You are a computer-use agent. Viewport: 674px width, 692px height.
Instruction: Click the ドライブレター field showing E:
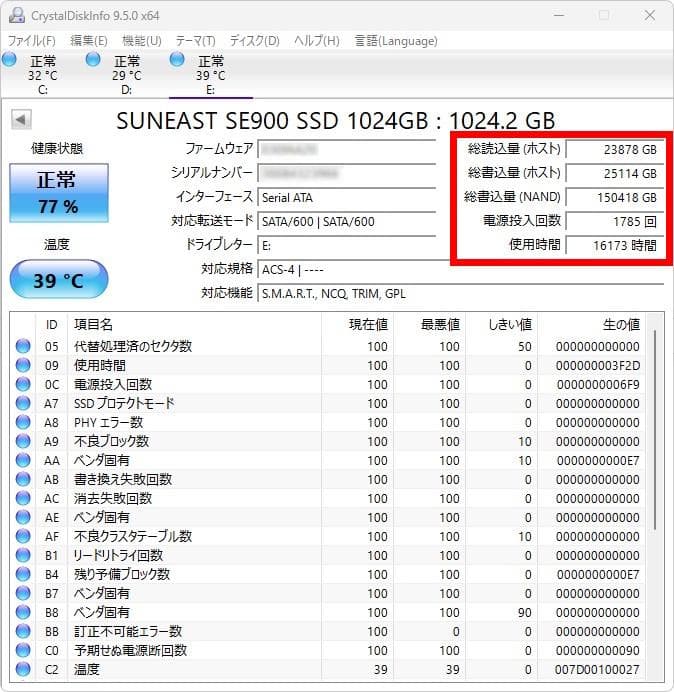[347, 245]
